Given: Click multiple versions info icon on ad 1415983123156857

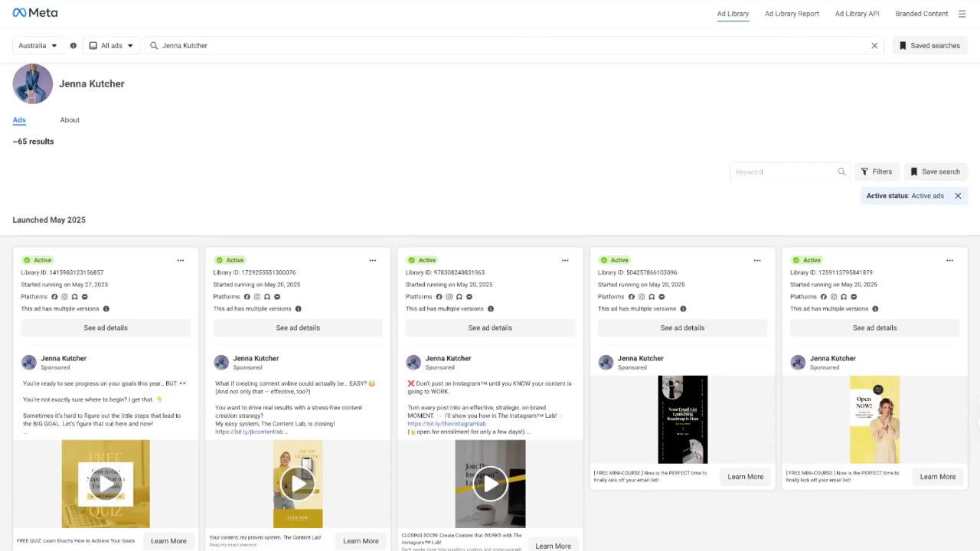Looking at the screenshot, I should 106,309.
